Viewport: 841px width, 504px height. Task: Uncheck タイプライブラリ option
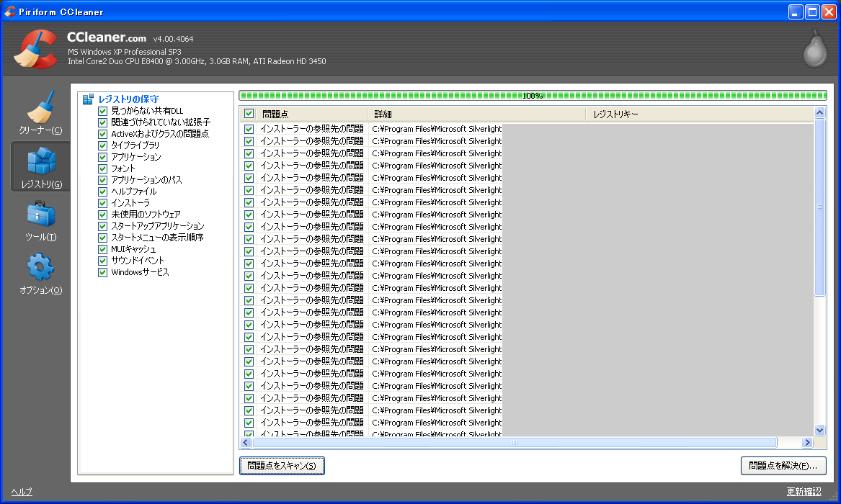(103, 145)
